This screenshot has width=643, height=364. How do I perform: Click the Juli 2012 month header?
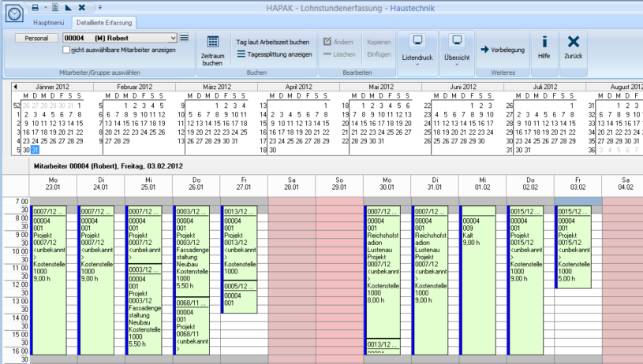tap(545, 87)
